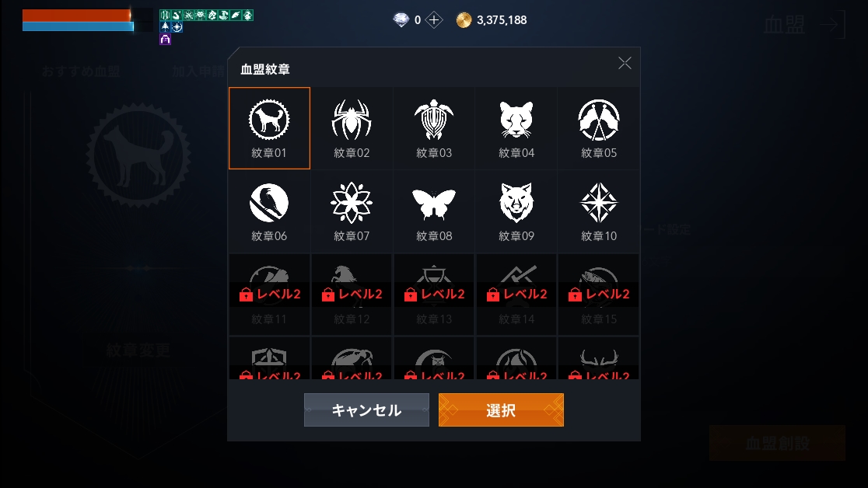
Task: Select the dog emblem 紋章01
Action: tap(269, 128)
